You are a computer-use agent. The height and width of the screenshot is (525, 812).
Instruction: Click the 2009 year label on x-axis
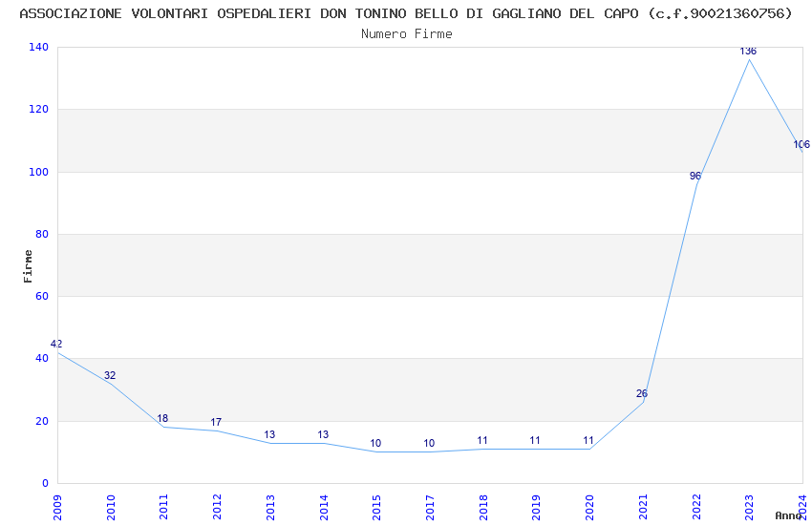coord(57,507)
